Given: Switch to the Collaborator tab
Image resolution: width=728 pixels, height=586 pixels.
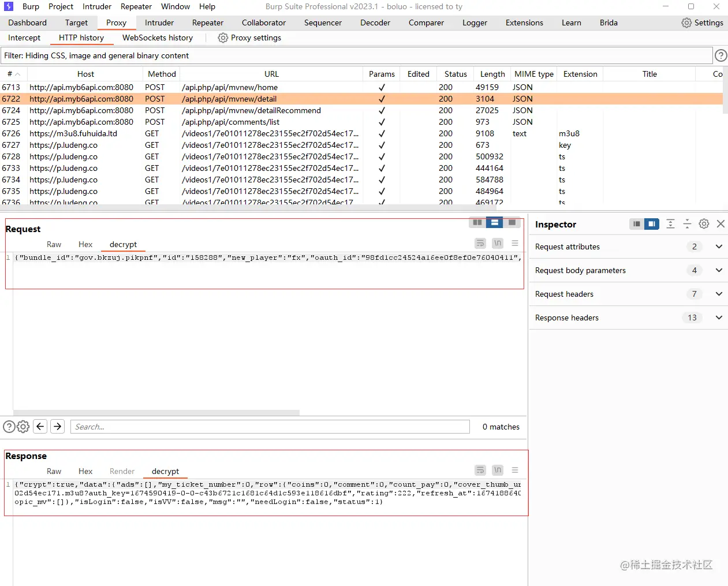Looking at the screenshot, I should coord(264,23).
